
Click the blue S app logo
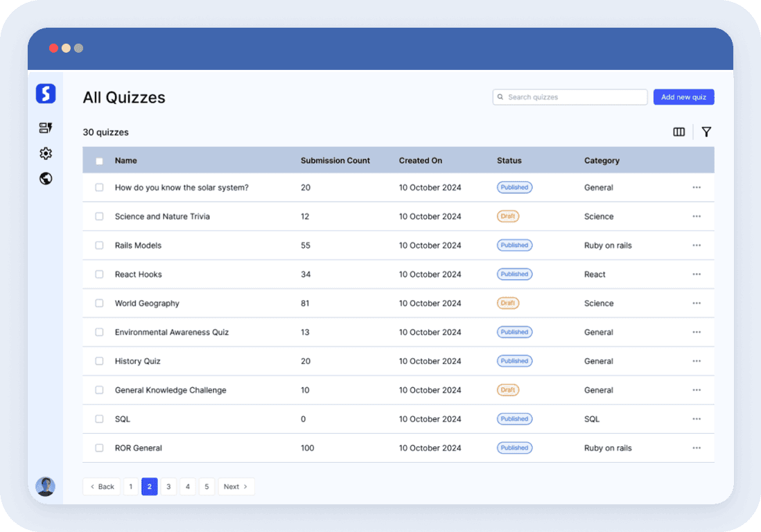click(46, 94)
